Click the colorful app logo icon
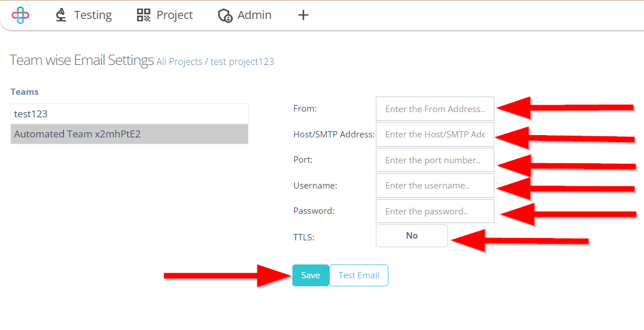Screen dimensions: 644x330 point(21,15)
